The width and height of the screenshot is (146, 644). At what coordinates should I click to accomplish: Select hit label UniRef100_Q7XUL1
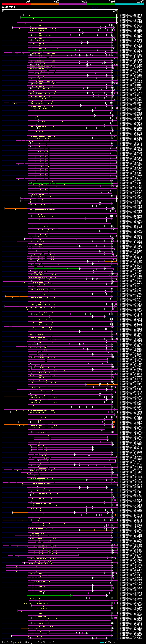(x=131, y=186)
